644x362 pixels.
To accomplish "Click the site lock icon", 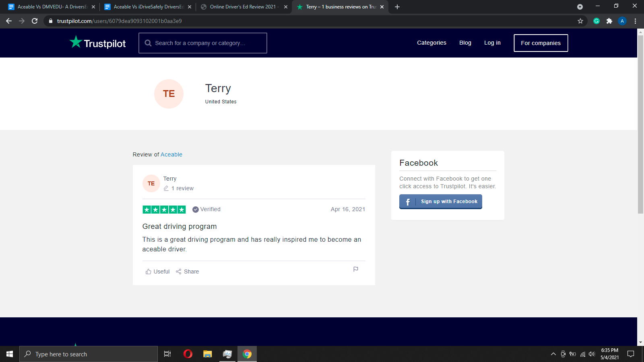I will click(50, 21).
